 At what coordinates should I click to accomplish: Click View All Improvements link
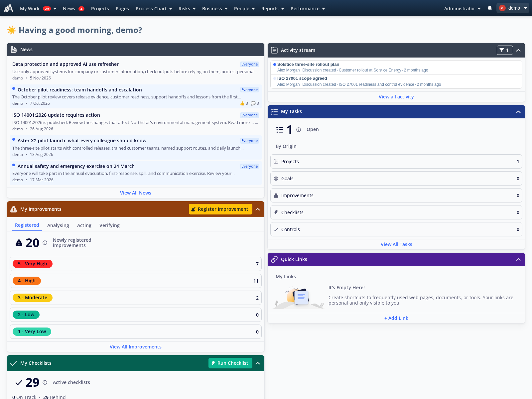pyautogui.click(x=136, y=347)
